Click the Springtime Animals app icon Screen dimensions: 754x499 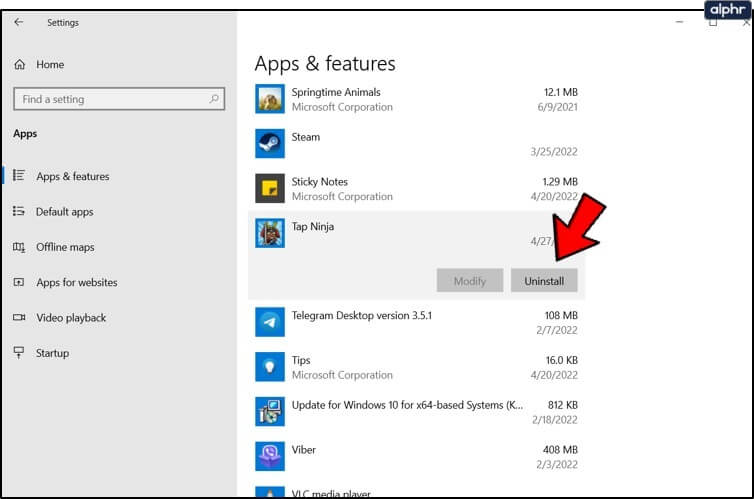point(270,99)
